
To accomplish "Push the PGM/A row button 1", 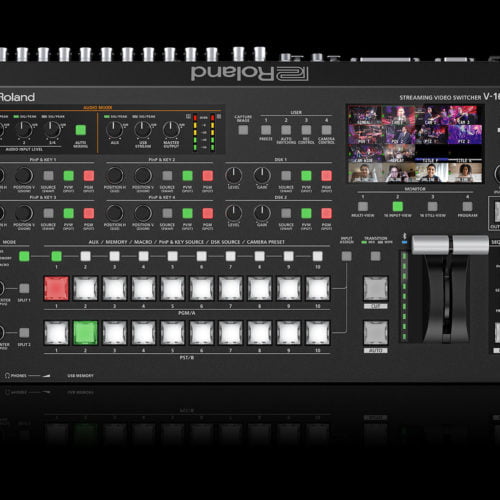I will 56,288.
